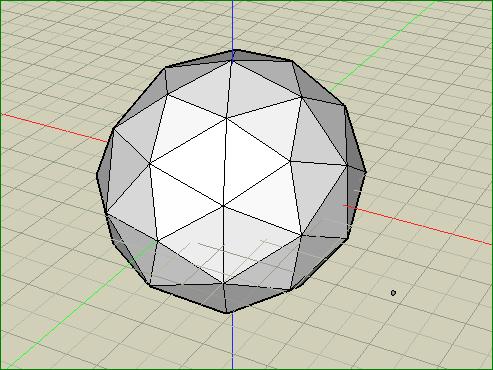Select the blue vertical axis below the sphere

point(232,341)
